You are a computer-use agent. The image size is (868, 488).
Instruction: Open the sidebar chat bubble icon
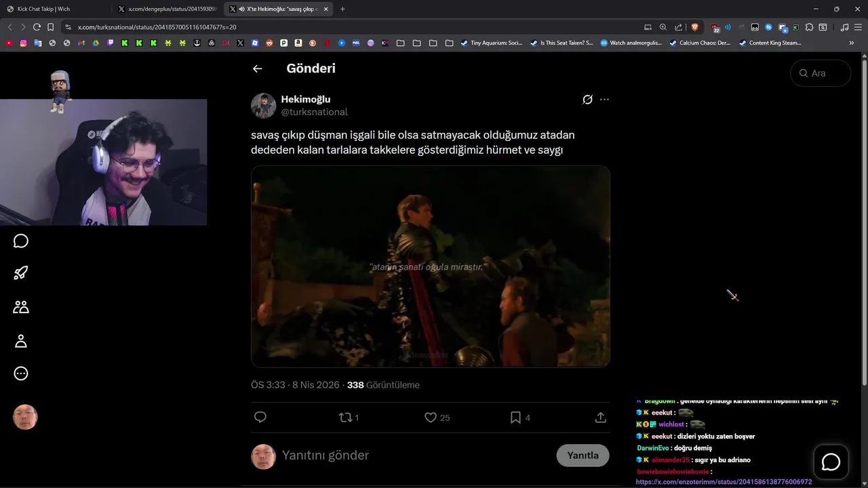pos(21,241)
